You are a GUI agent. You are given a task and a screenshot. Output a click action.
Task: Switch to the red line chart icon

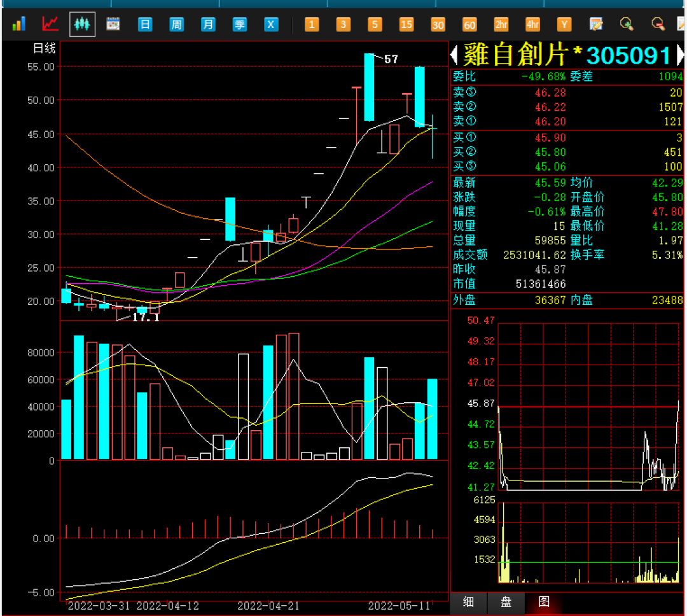(x=50, y=24)
